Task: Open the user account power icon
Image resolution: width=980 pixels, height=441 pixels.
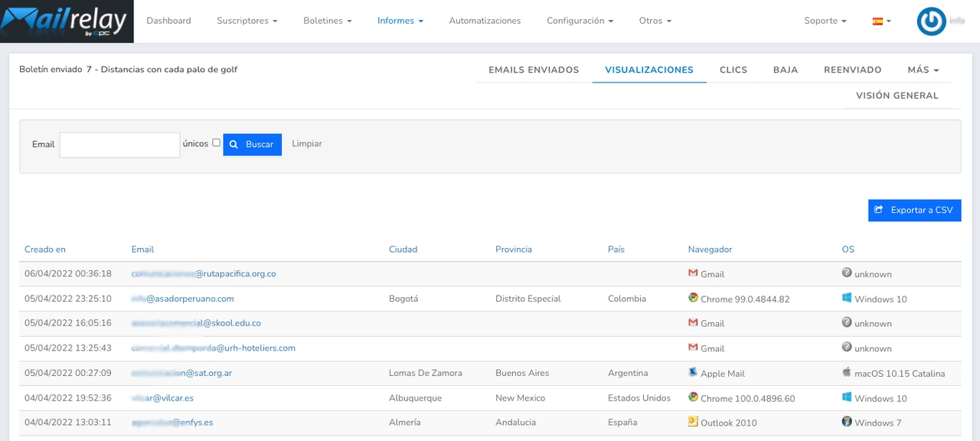Action: 931,21
